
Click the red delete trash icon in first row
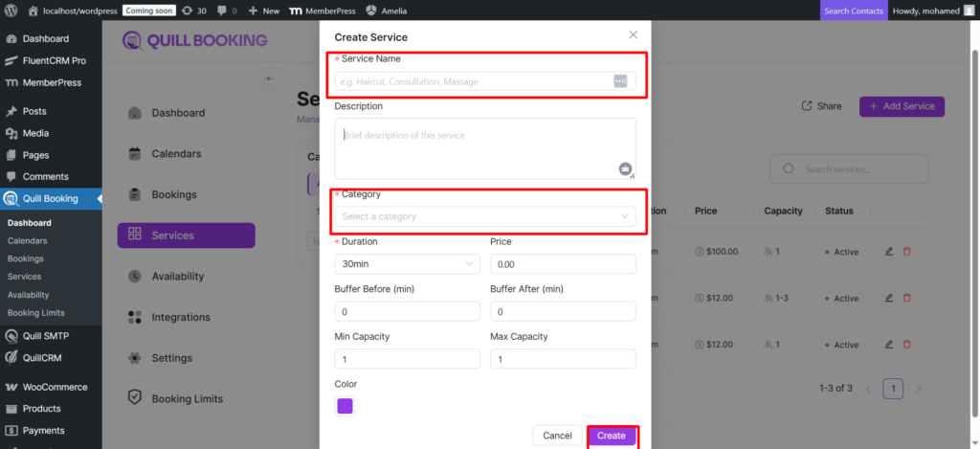(907, 251)
